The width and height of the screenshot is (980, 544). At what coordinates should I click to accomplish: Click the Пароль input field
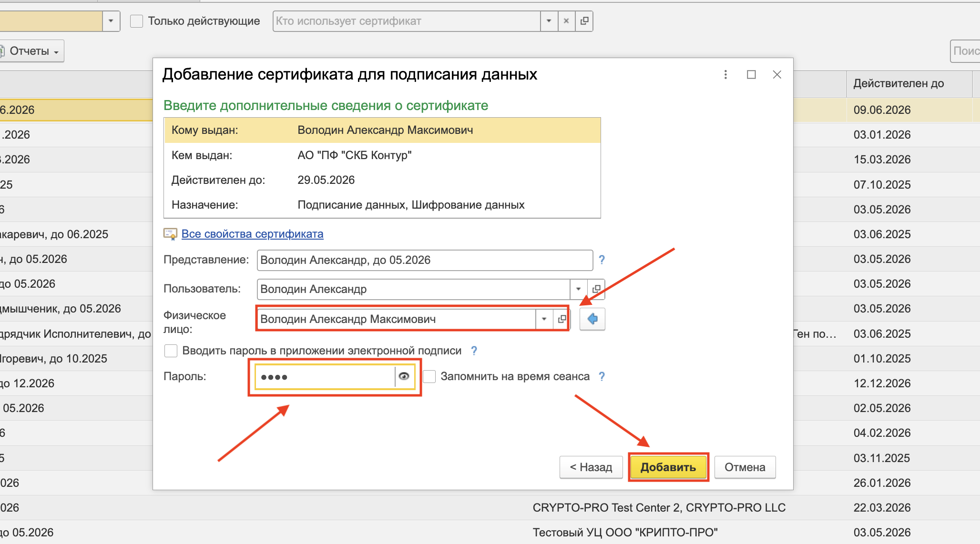tap(326, 377)
